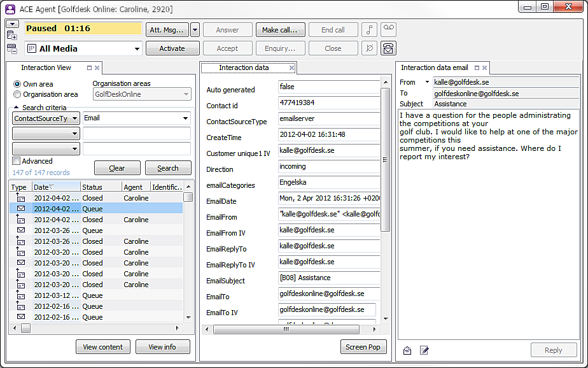The height and width of the screenshot is (368, 588).
Task: Select the Organisation area radio button
Action: click(15, 94)
